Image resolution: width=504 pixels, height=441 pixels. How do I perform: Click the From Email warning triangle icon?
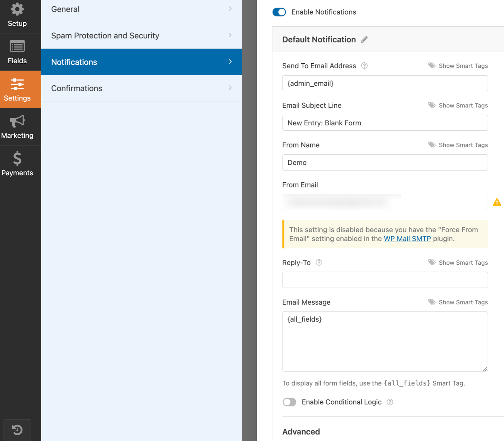tap(497, 202)
